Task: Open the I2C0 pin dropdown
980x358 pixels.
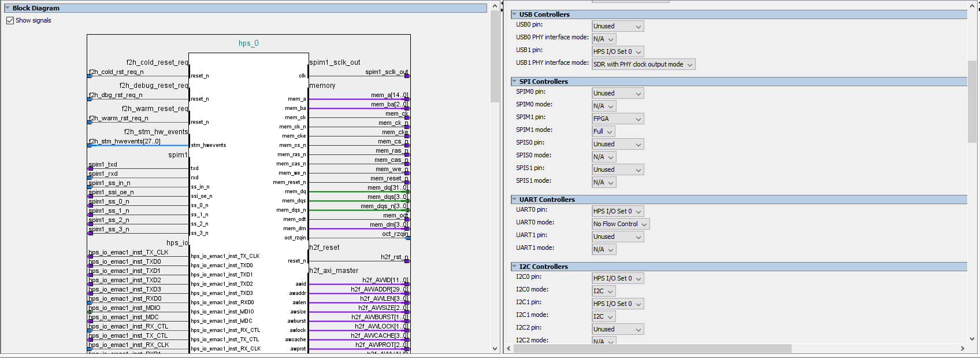Action: click(x=617, y=278)
